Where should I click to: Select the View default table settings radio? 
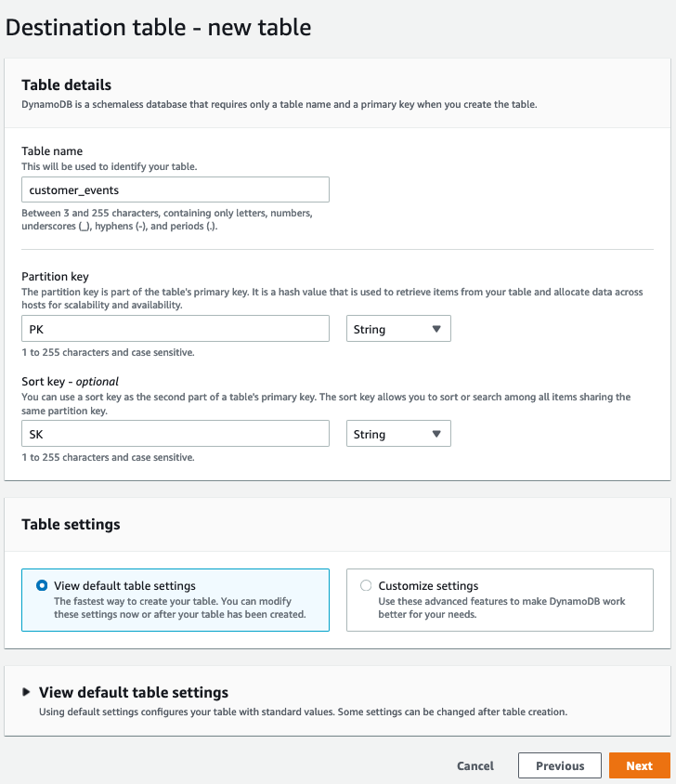(42, 586)
